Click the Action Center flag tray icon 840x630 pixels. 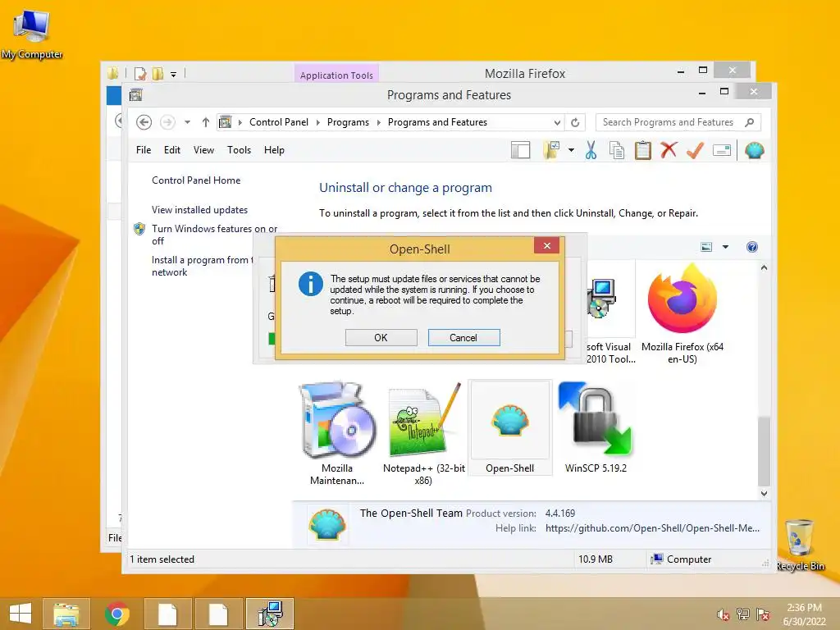pos(763,614)
